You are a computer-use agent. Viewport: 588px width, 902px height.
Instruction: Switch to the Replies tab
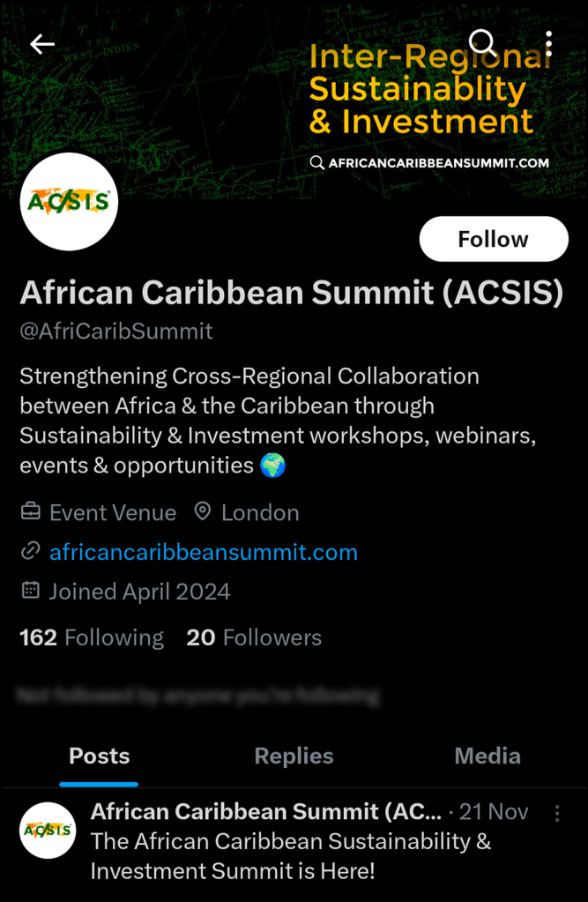coord(294,756)
